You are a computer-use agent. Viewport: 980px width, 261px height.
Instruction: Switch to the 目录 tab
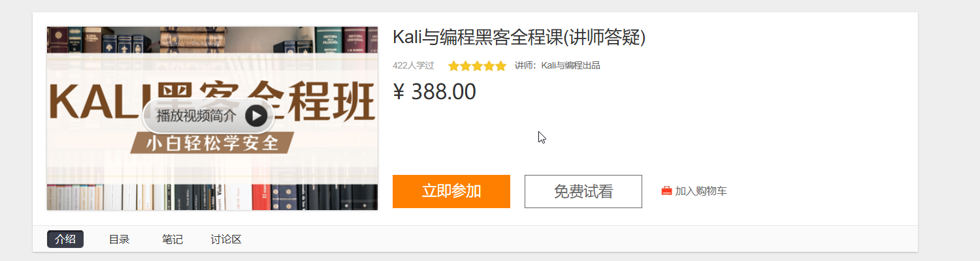point(119,239)
